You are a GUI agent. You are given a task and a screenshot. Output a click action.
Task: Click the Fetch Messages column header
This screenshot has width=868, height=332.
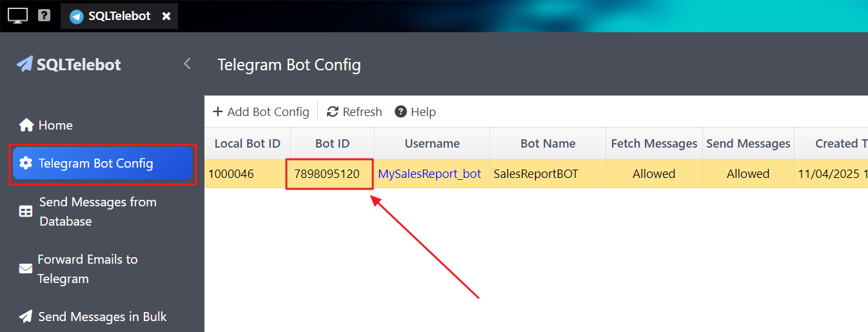(x=654, y=144)
